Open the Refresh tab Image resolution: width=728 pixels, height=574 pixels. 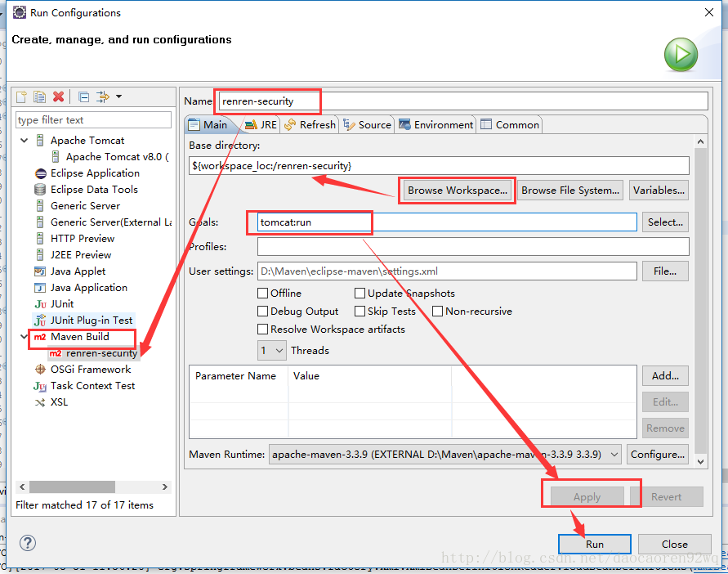(310, 125)
